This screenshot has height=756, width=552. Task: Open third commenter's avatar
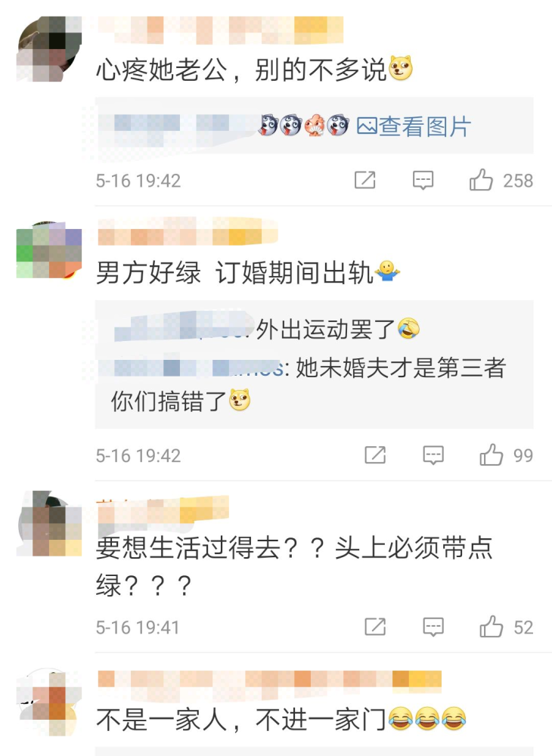tap(49, 524)
